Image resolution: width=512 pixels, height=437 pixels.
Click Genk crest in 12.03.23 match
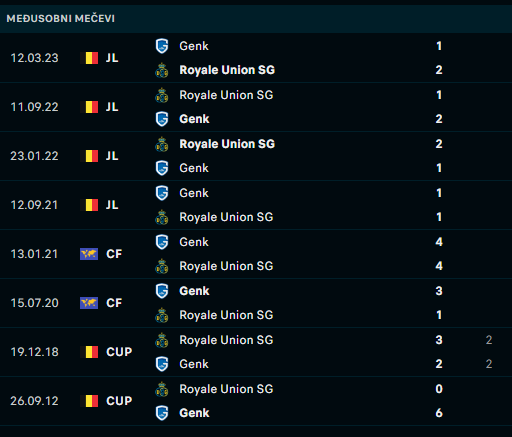tap(162, 46)
